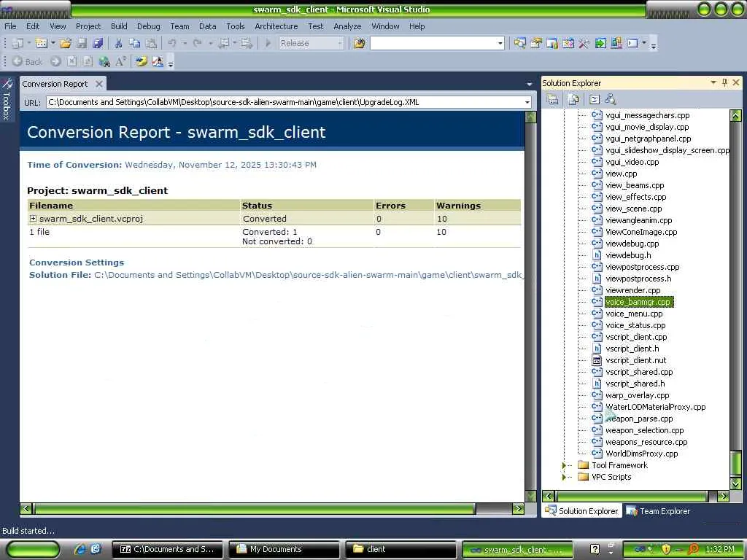Click the Open File folder icon
747x560 pixels.
(65, 43)
